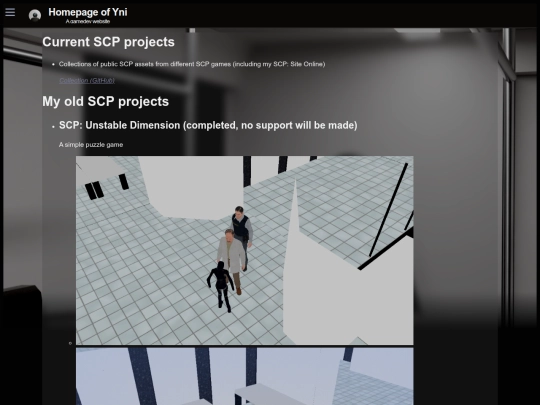The height and width of the screenshot is (405, 540).
Task: Click the site avatar logo icon
Action: click(35, 15)
